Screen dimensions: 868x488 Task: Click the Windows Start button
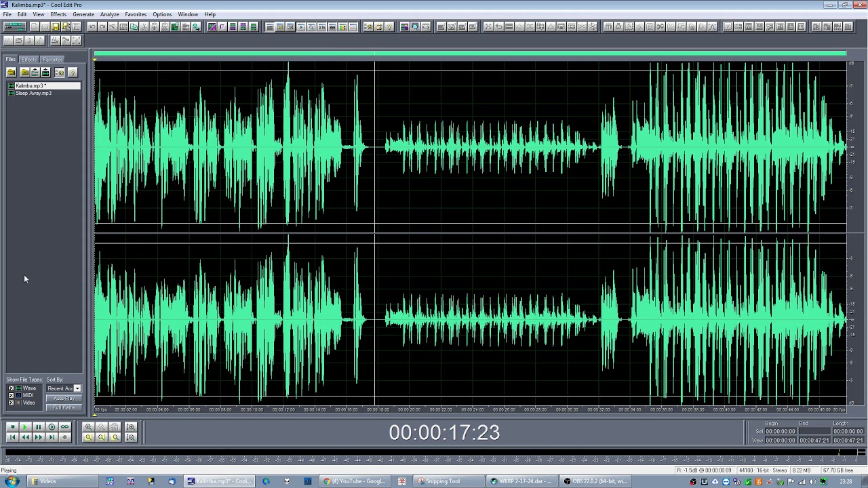pyautogui.click(x=12, y=481)
